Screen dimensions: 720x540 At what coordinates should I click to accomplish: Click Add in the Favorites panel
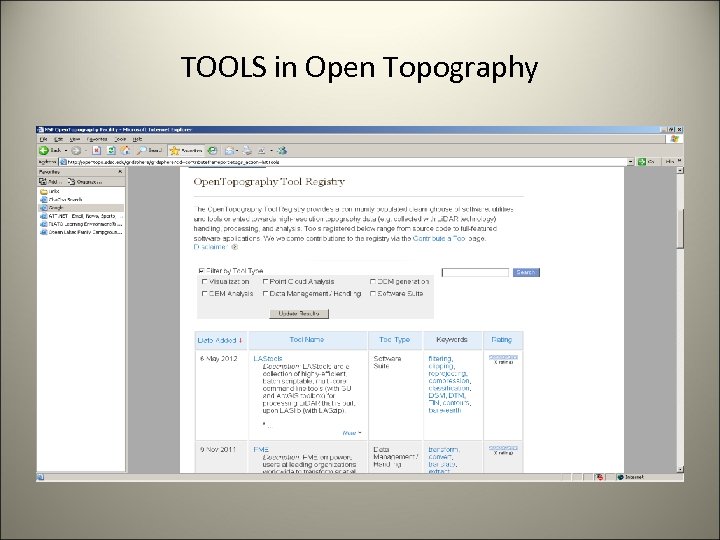point(51,182)
